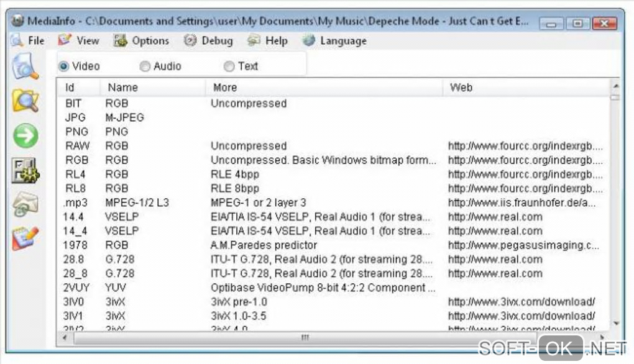
Task: Open the View menu
Action: (78, 40)
